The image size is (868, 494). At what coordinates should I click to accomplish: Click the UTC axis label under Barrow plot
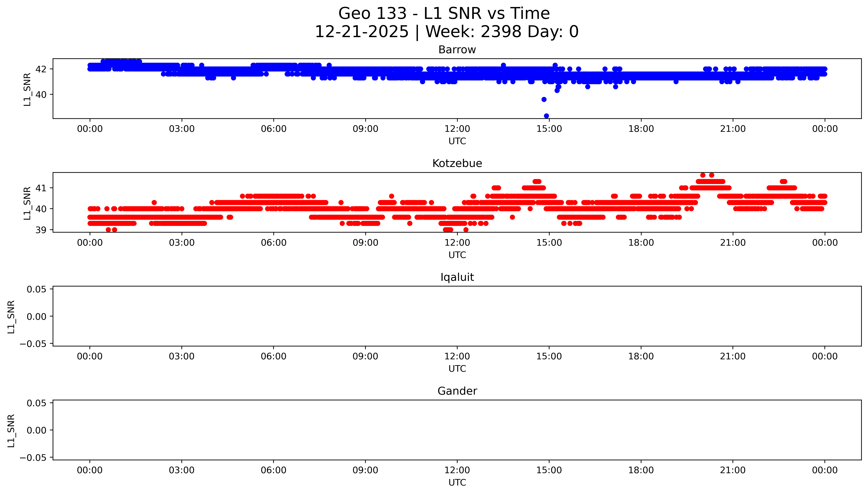457,141
